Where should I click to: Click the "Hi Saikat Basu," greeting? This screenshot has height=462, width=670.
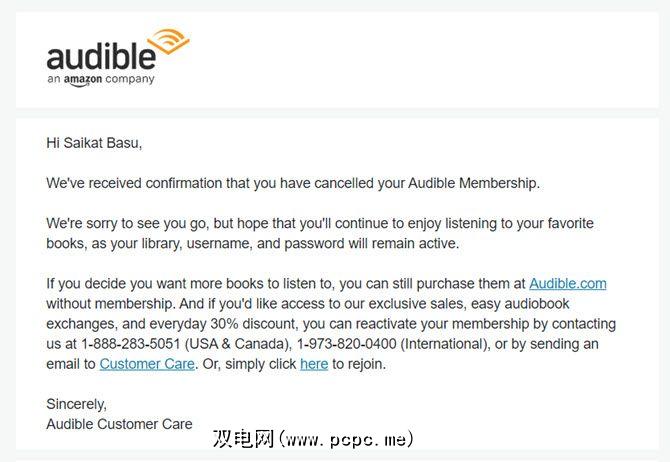[x=94, y=143]
